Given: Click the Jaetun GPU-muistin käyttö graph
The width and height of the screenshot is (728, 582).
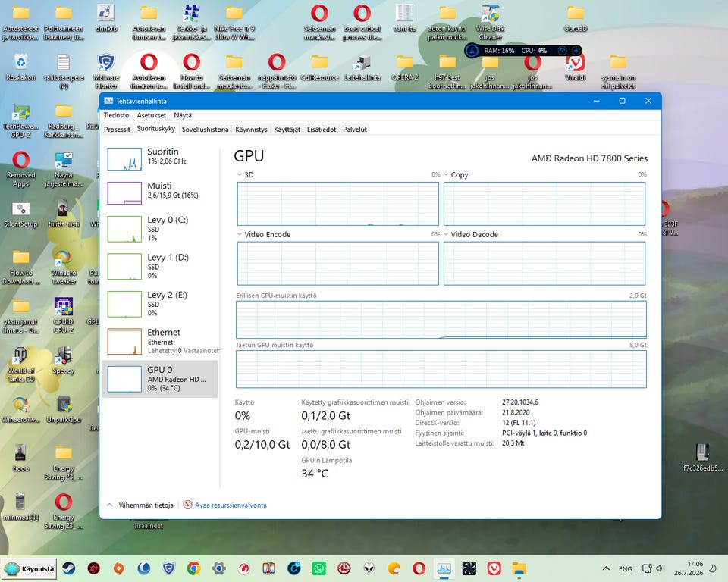Looking at the screenshot, I should click(x=441, y=369).
